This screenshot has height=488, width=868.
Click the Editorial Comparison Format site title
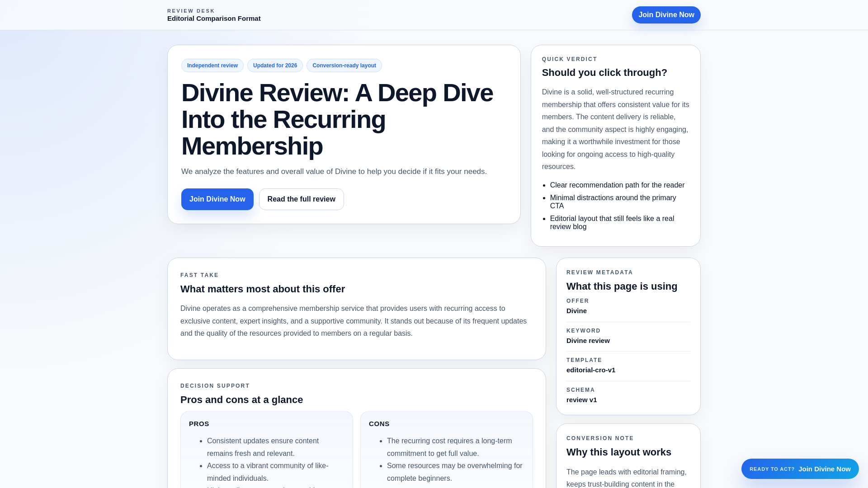click(x=214, y=19)
